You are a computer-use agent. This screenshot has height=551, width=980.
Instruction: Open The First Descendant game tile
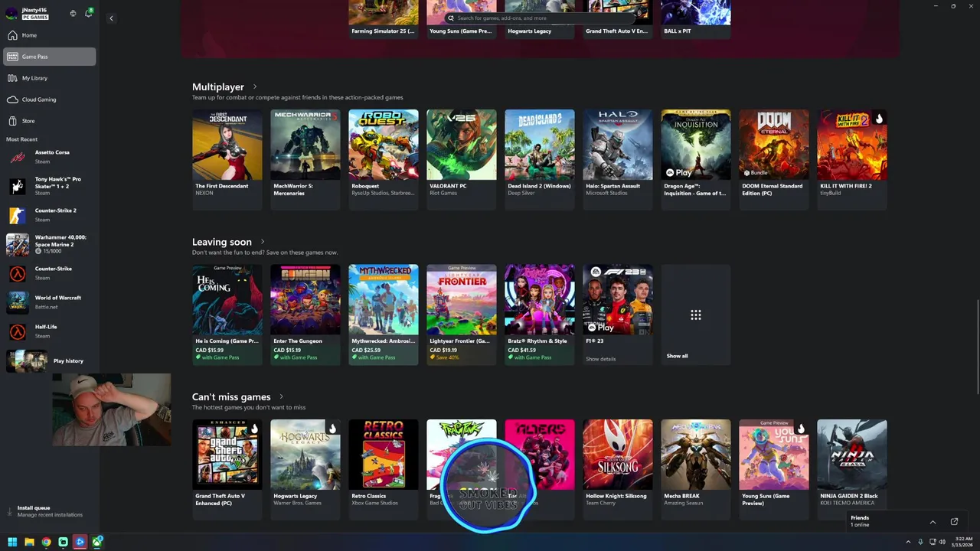(227, 159)
